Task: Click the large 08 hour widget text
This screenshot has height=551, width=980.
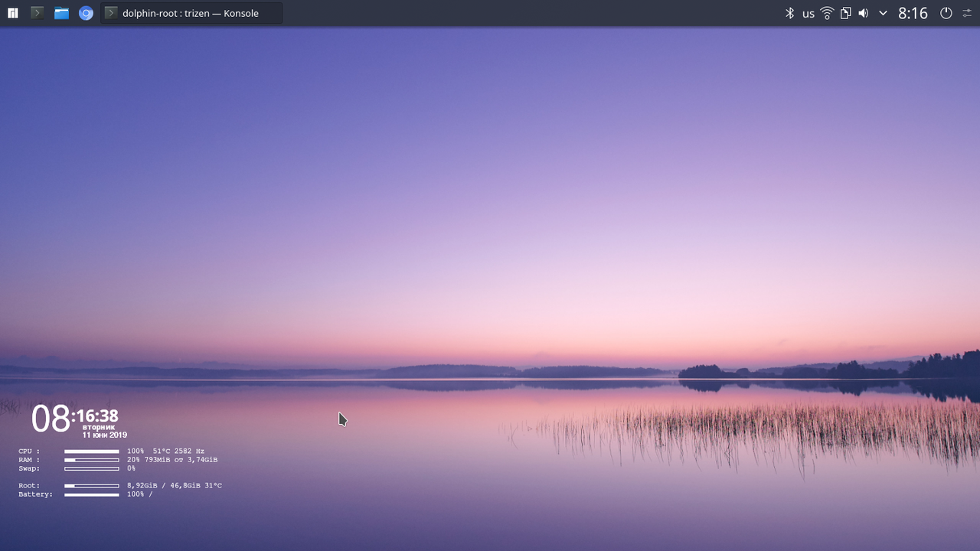Action: coord(51,419)
